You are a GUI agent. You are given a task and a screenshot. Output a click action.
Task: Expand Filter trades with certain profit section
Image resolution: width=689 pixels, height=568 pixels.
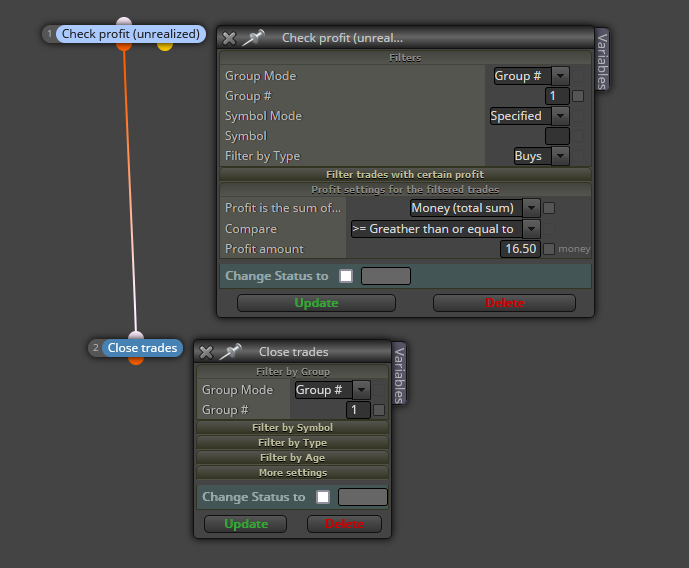coord(405,174)
